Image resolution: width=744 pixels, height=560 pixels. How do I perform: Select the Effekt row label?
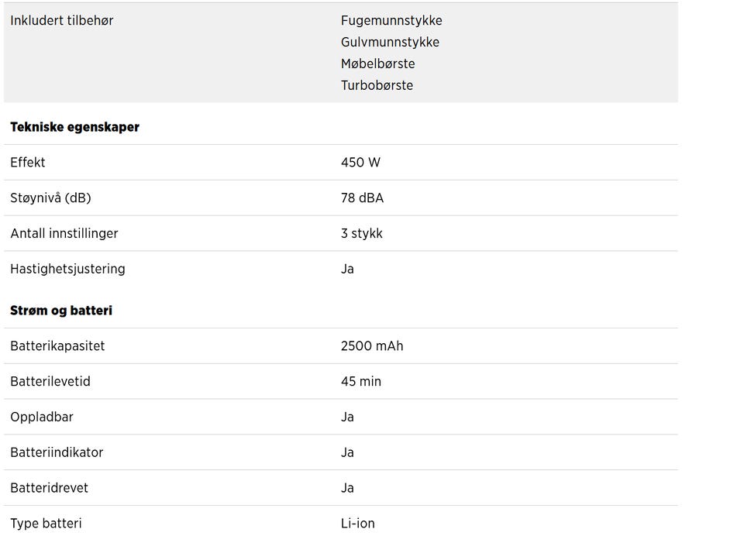pyautogui.click(x=28, y=163)
